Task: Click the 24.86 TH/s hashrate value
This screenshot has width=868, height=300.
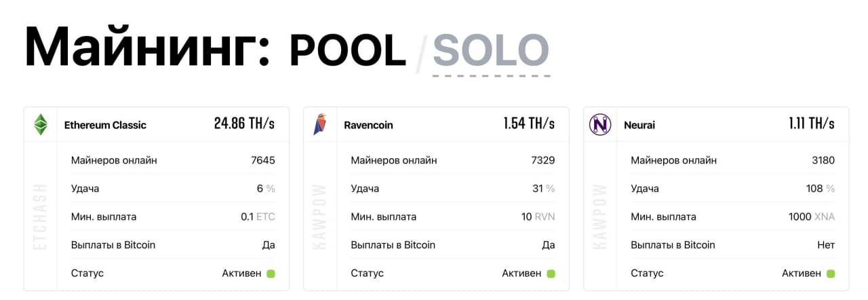Action: 244,124
